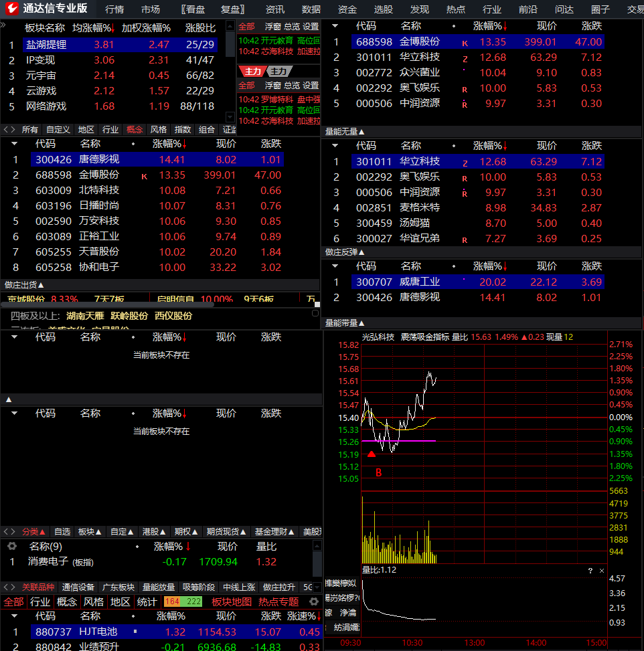Click the » expand arrows beside 板块名称
Image resolution: width=644 pixels, height=651 pixels.
[3, 25]
